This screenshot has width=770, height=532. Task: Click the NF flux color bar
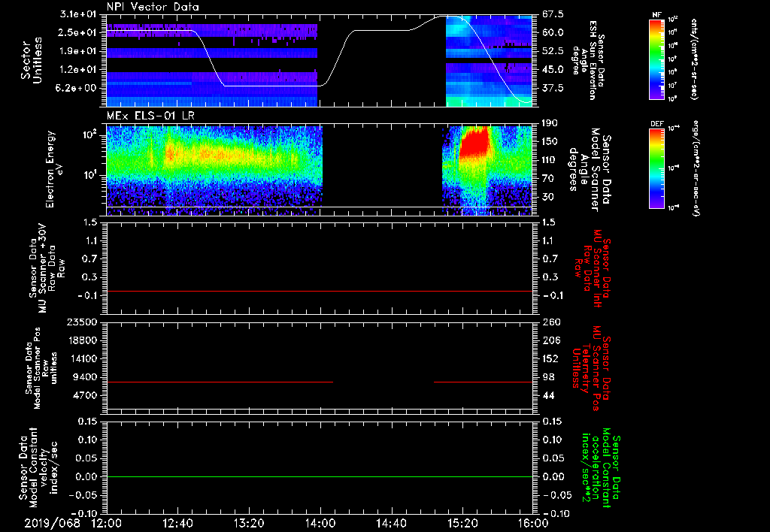pos(657,59)
